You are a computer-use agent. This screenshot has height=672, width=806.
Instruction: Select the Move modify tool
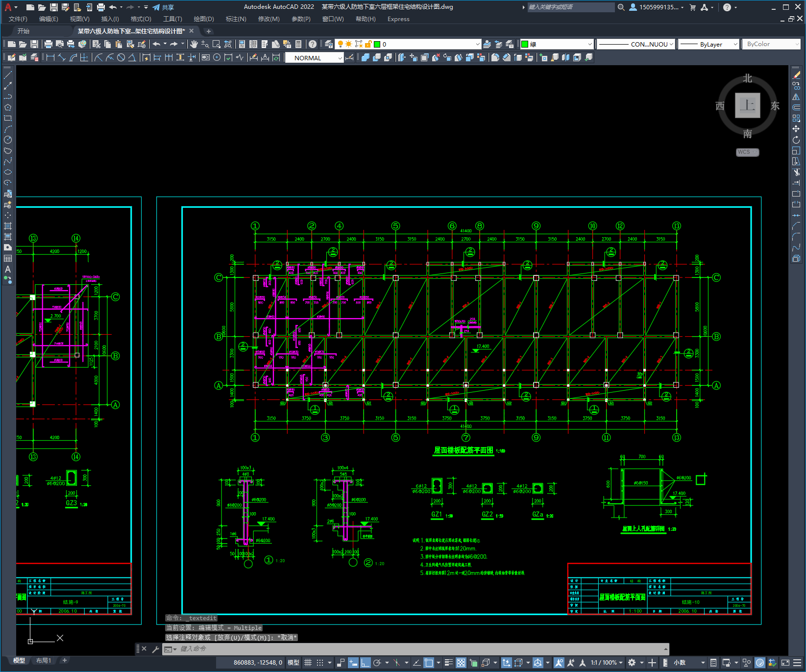pyautogui.click(x=796, y=129)
